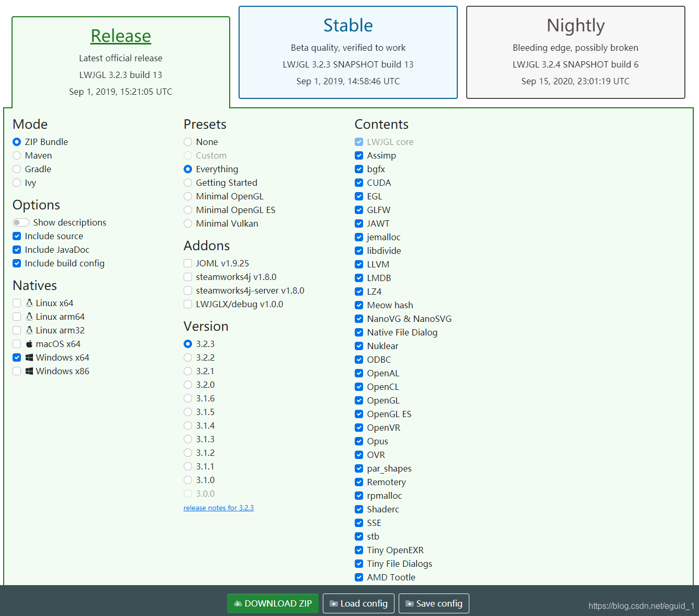Click the Save config button
Image resolution: width=699 pixels, height=616 pixels.
pyautogui.click(x=434, y=603)
